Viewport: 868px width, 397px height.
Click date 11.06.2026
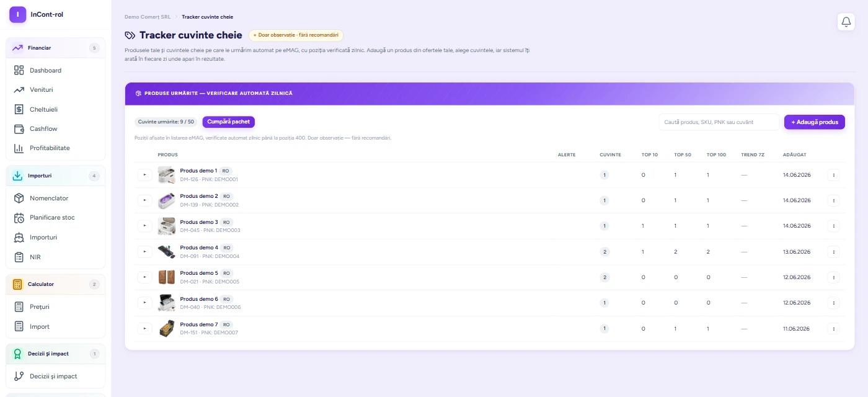point(797,328)
